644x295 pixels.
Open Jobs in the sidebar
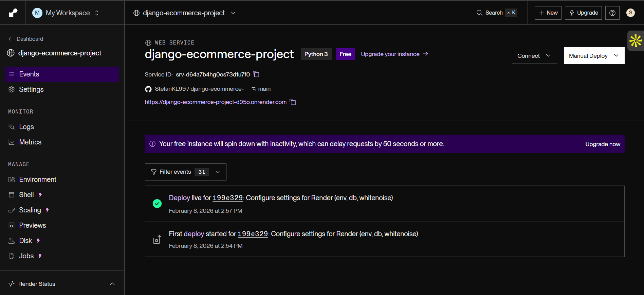62,256
